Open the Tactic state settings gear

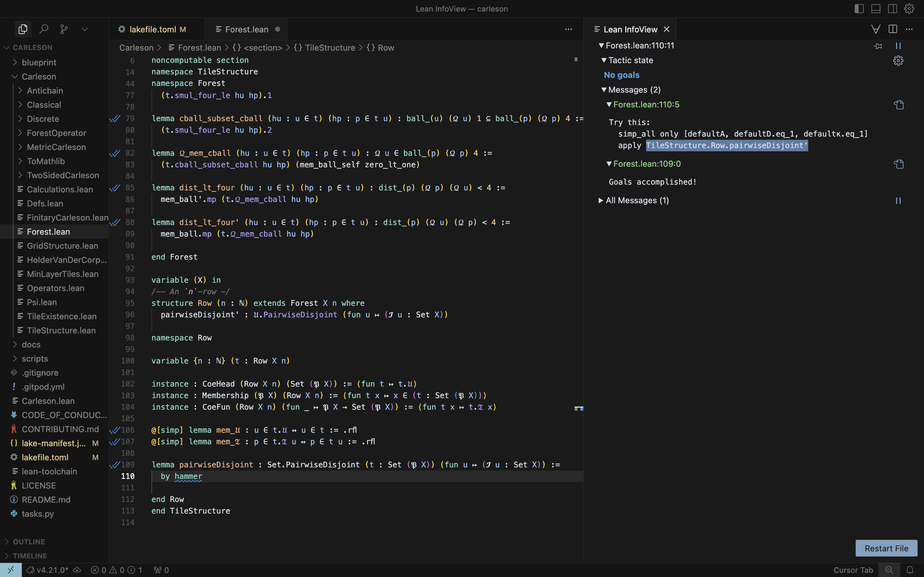[x=898, y=60]
